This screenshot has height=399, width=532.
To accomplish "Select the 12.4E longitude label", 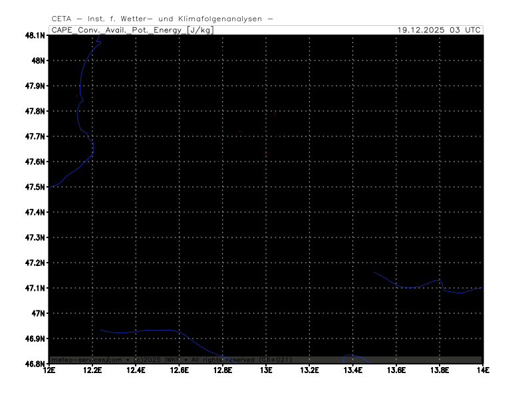I will 136,370.
